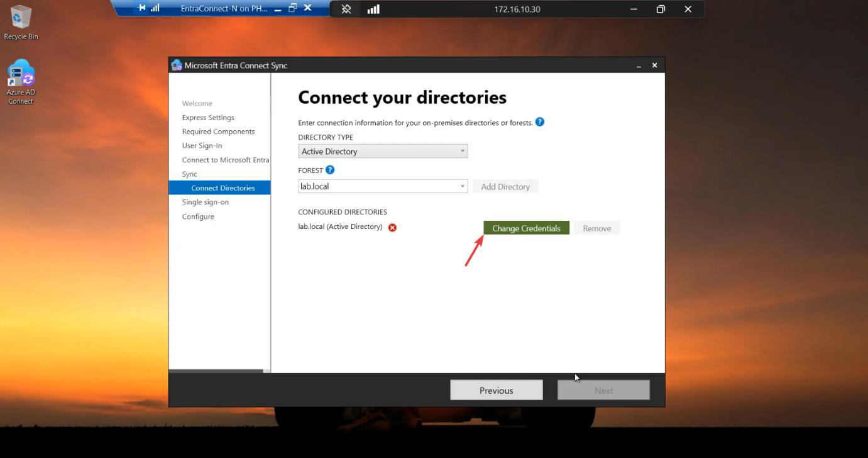Click the sidebar horizontal scrollbar
The height and width of the screenshot is (458, 868).
216,371
